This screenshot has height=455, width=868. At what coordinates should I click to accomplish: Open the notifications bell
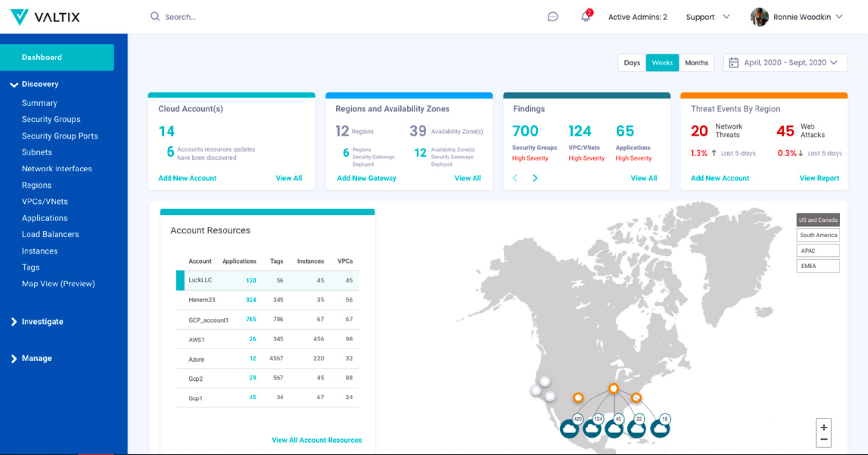click(586, 16)
